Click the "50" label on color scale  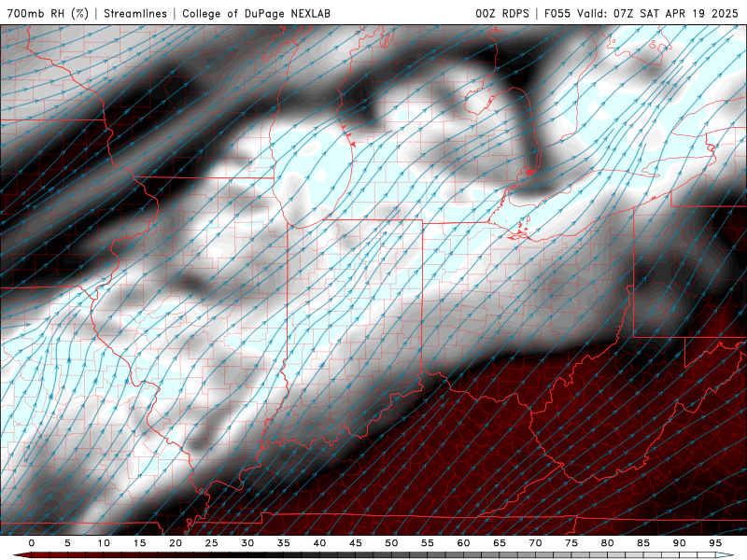pyautogui.click(x=391, y=543)
